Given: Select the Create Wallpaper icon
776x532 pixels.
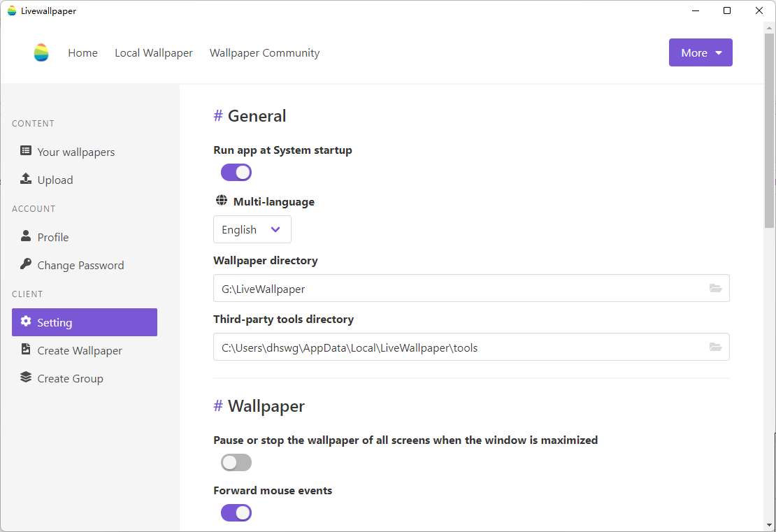Looking at the screenshot, I should [x=26, y=350].
